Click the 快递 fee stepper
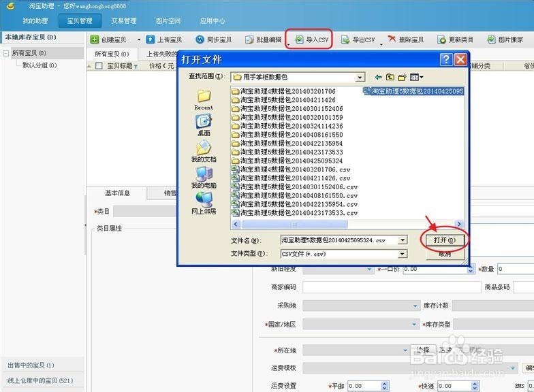This screenshot has width=534, height=392. point(475,386)
